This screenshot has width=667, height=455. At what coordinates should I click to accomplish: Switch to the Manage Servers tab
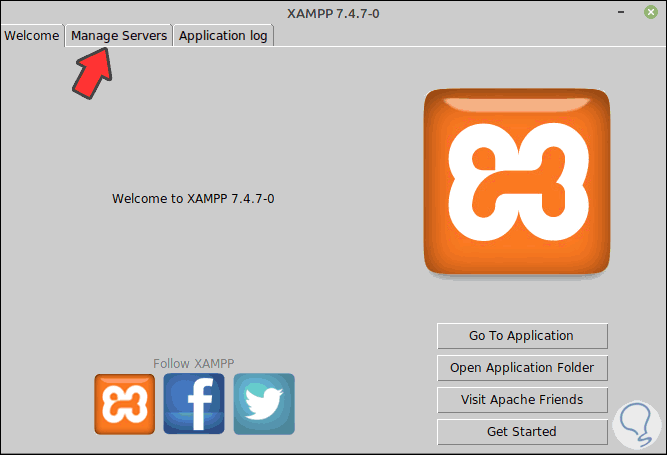pyautogui.click(x=119, y=36)
